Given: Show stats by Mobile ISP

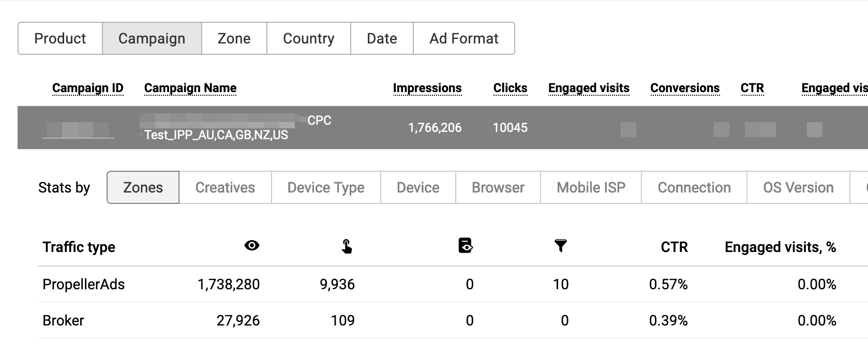Looking at the screenshot, I should tap(591, 187).
